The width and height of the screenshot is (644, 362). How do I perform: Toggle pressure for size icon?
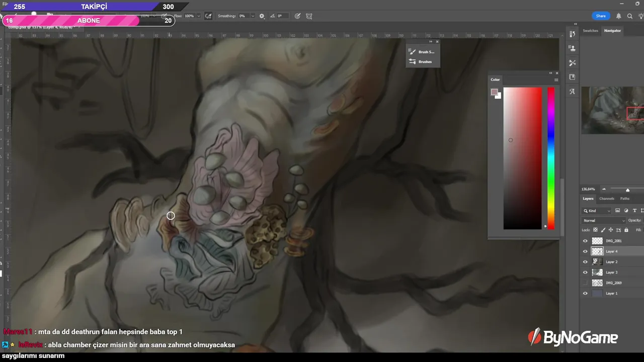click(x=298, y=16)
